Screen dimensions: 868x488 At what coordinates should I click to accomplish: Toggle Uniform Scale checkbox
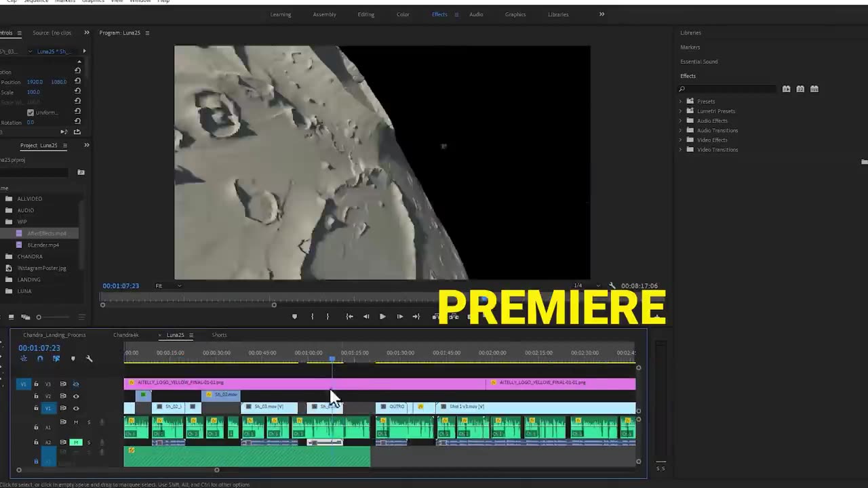tap(30, 113)
